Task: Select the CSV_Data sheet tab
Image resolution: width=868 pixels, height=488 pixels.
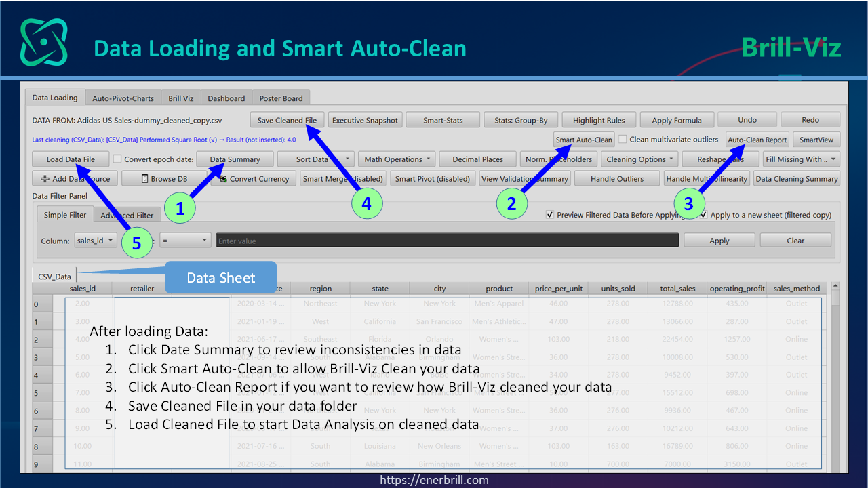Action: point(54,276)
